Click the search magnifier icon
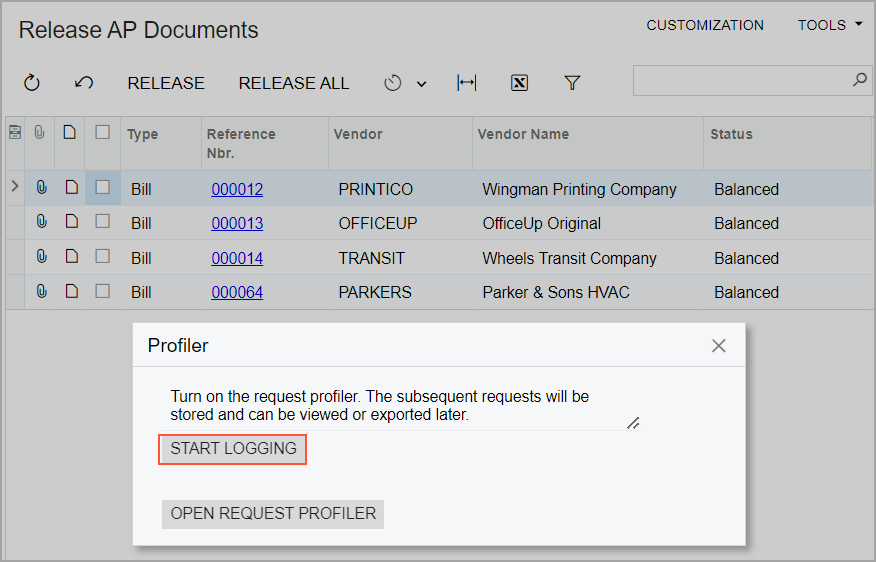Viewport: 876px width, 562px height. click(860, 80)
